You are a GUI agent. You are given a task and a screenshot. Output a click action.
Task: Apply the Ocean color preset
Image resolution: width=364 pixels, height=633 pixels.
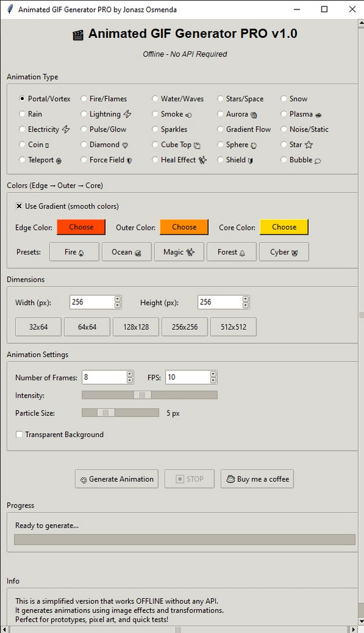(127, 252)
